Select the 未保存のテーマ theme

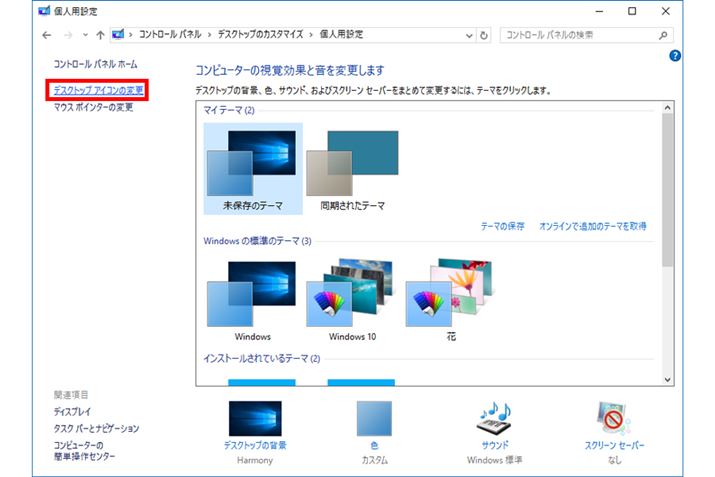click(x=253, y=169)
